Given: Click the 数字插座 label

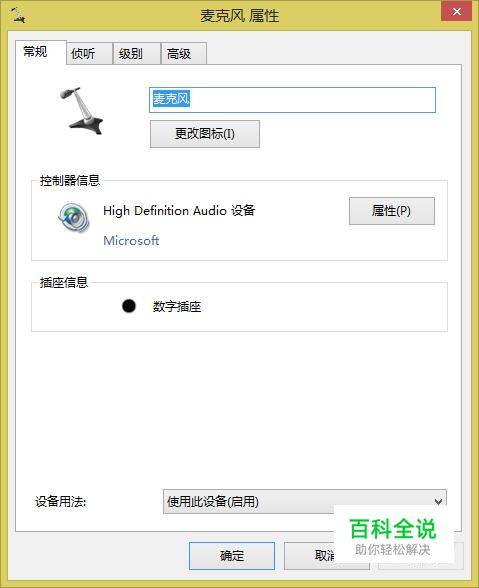Looking at the screenshot, I should (x=177, y=307).
